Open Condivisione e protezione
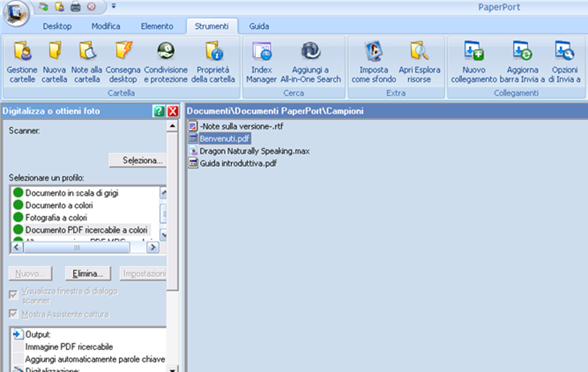The height and width of the screenshot is (372, 588). point(166,62)
